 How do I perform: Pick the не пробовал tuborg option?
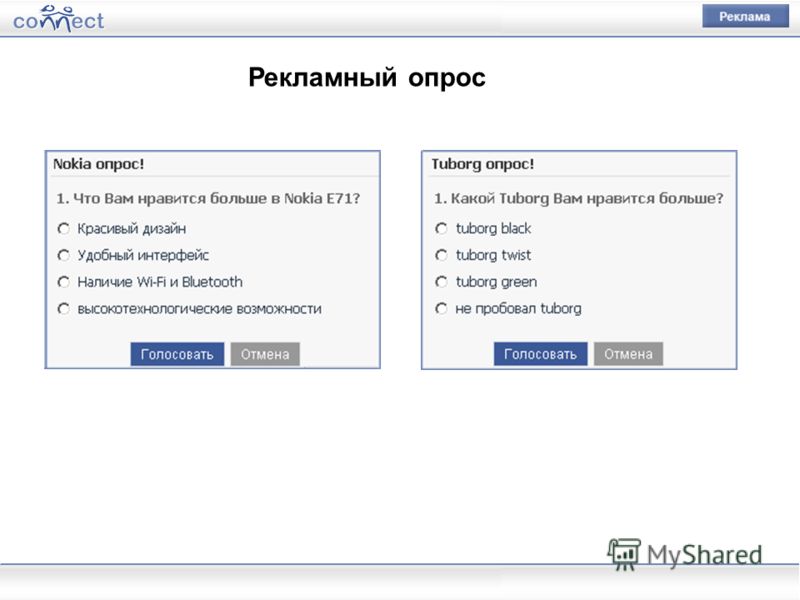point(441,309)
